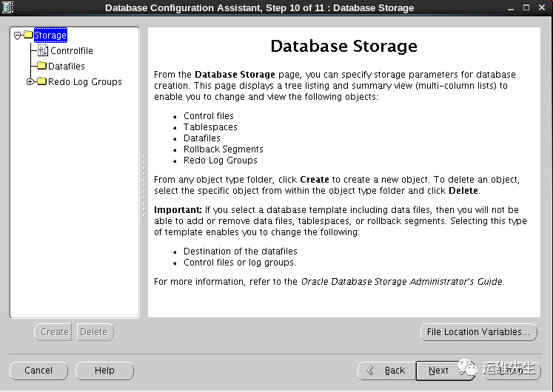
Task: Click the Redo Log Groups folder icon
Action: (x=41, y=82)
